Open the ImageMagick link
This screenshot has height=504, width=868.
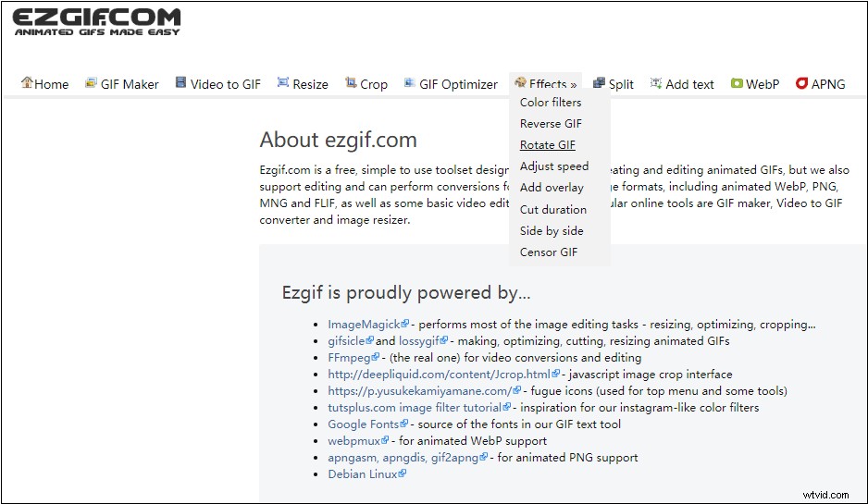click(x=364, y=325)
